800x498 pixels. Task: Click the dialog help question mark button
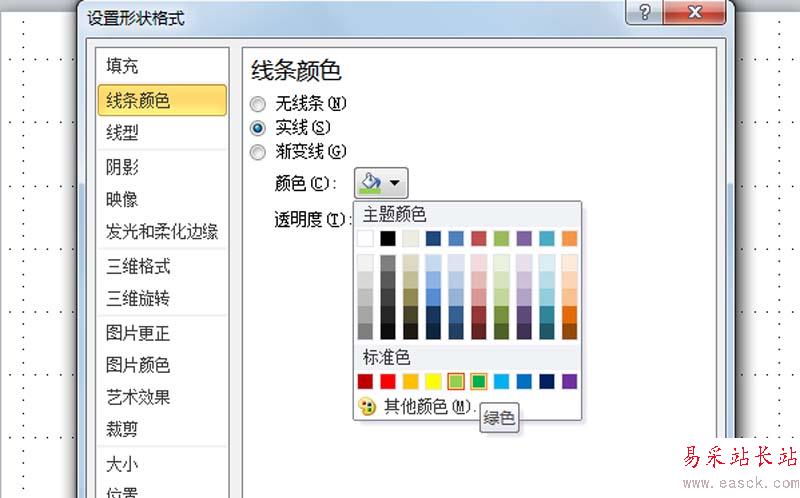click(644, 12)
